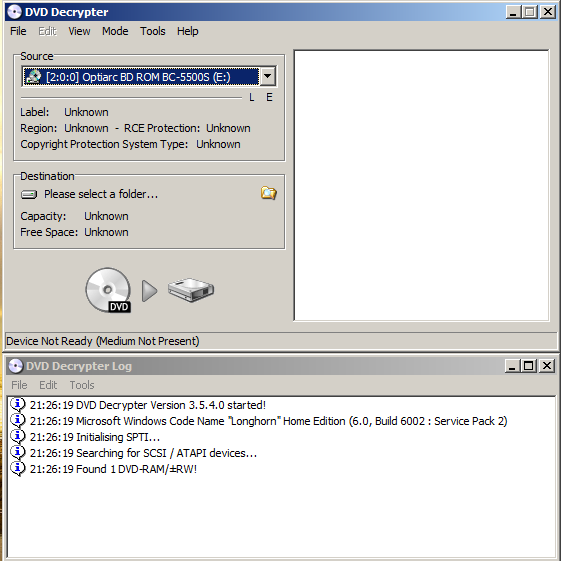Viewport: 561px width, 561px height.
Task: Click the Free Space Unknown value
Action: click(x=106, y=232)
